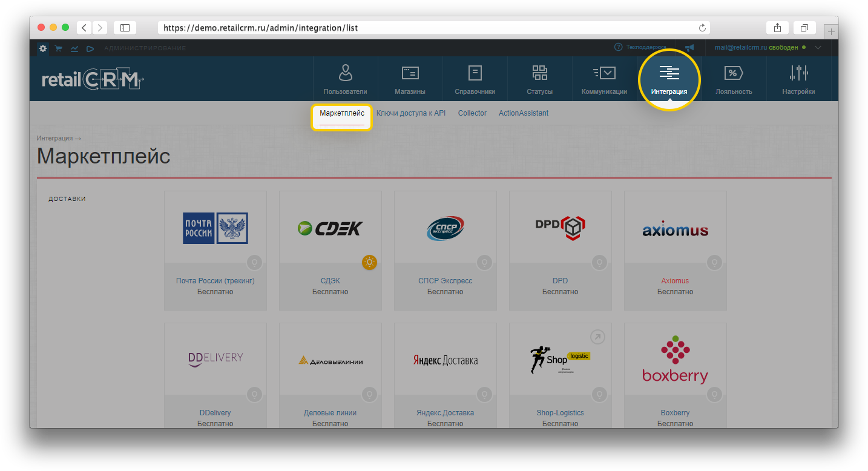Click the mail@retailcrm.ru account label
Viewport: 868px width, 471px height.
pos(740,47)
